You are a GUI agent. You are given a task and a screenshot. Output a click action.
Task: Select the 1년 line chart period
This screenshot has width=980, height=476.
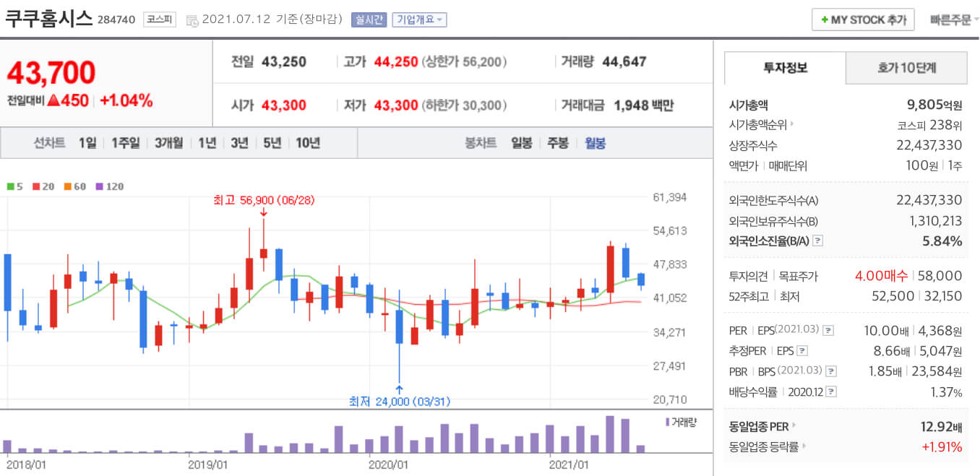click(x=207, y=143)
